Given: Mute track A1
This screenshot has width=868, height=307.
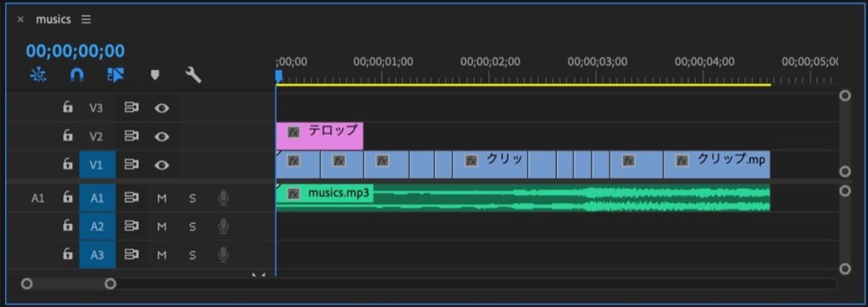Looking at the screenshot, I should click(162, 198).
